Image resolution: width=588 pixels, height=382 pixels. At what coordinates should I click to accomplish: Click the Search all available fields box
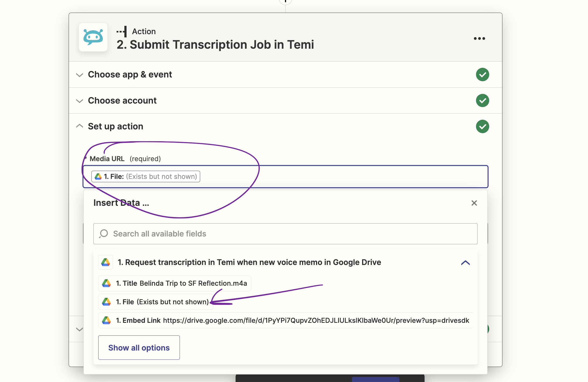tap(285, 234)
